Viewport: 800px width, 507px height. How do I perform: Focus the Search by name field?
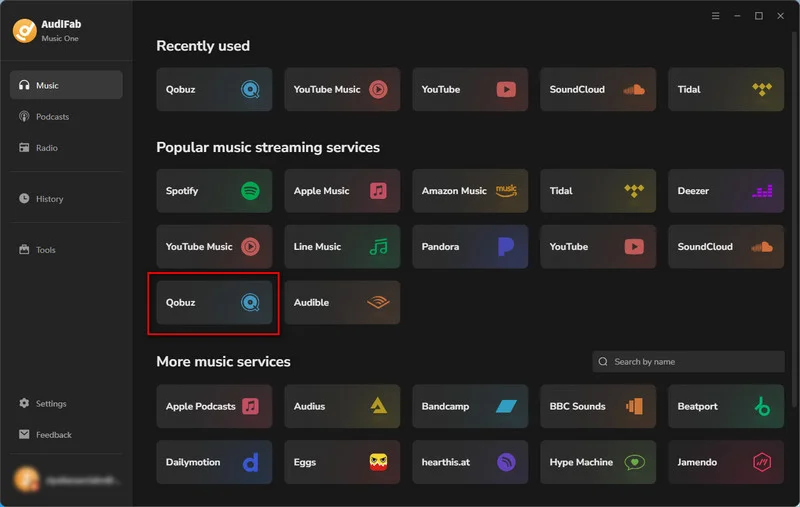tap(688, 362)
